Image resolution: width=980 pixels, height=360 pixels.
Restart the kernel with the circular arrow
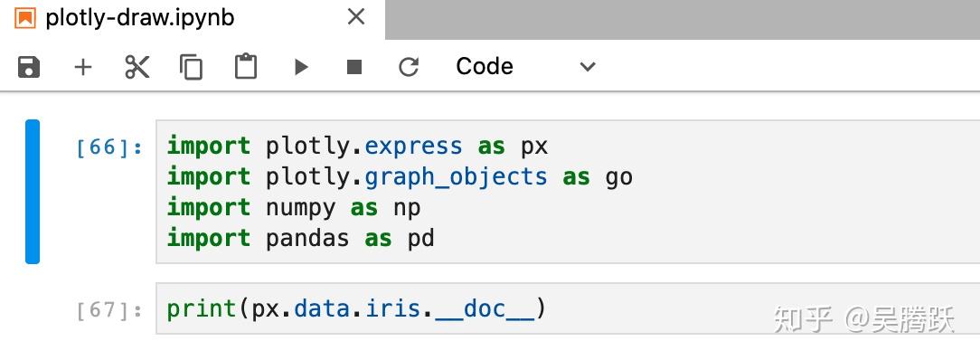[x=409, y=67]
